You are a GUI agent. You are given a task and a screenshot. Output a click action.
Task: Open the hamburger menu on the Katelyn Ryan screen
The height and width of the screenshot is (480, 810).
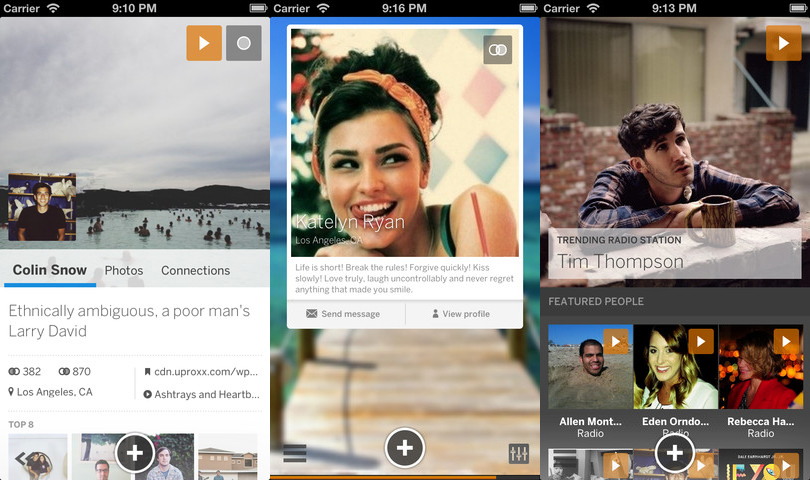[x=294, y=453]
